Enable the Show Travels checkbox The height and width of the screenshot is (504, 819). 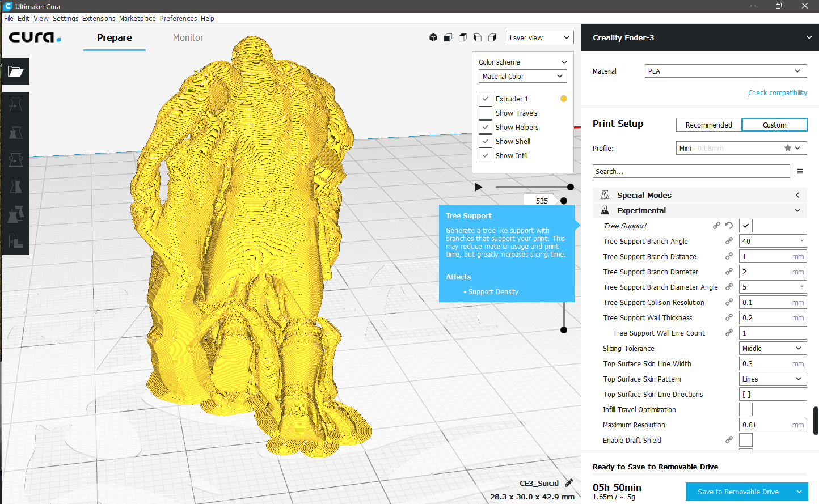coord(486,113)
